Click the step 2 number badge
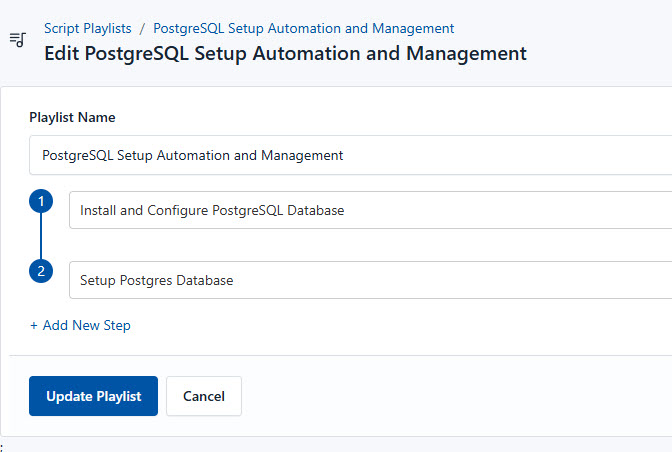 (41, 271)
